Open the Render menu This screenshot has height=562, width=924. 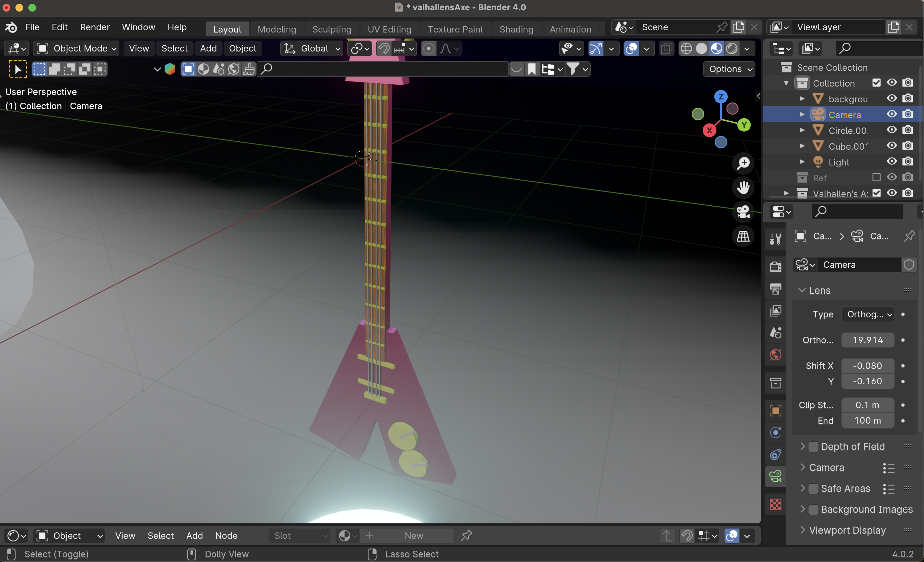95,27
